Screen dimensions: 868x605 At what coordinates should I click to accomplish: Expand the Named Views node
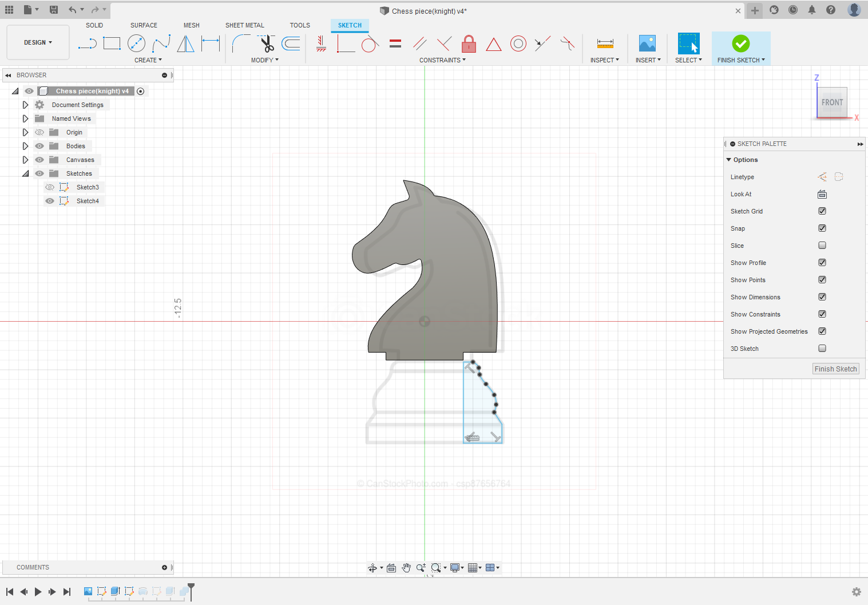click(25, 118)
